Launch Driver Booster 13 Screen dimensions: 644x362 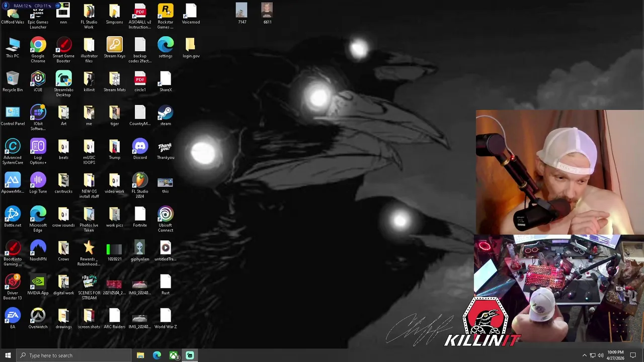[x=13, y=287]
